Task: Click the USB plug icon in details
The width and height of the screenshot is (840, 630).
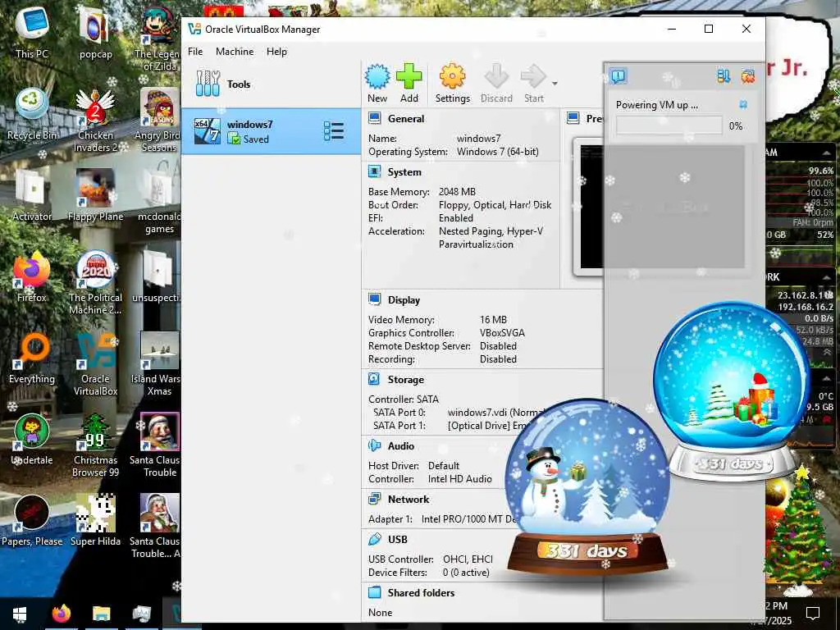Action: click(374, 539)
